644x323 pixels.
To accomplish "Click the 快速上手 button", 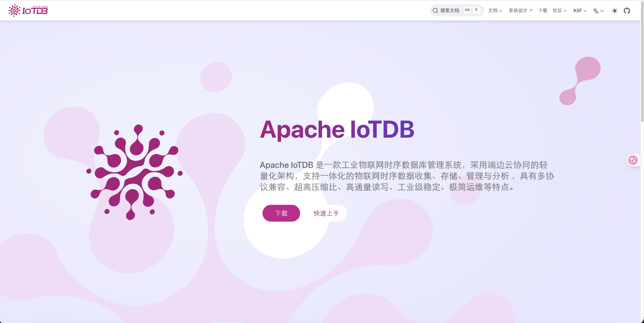I will (326, 213).
